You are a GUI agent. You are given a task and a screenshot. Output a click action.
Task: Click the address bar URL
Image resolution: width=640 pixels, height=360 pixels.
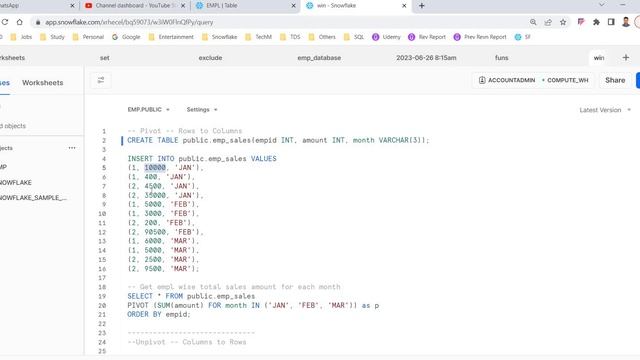coord(129,22)
